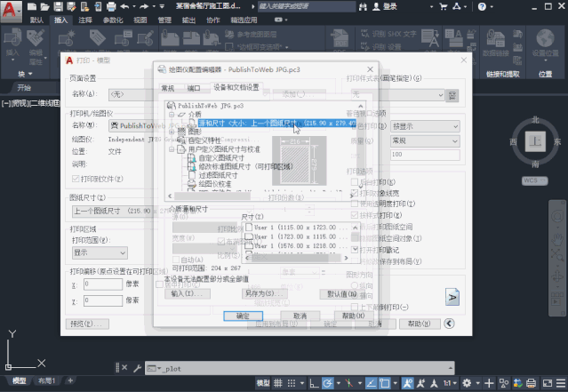Click the plot style table edit icon
The width and height of the screenshot is (568, 392).
point(452,95)
